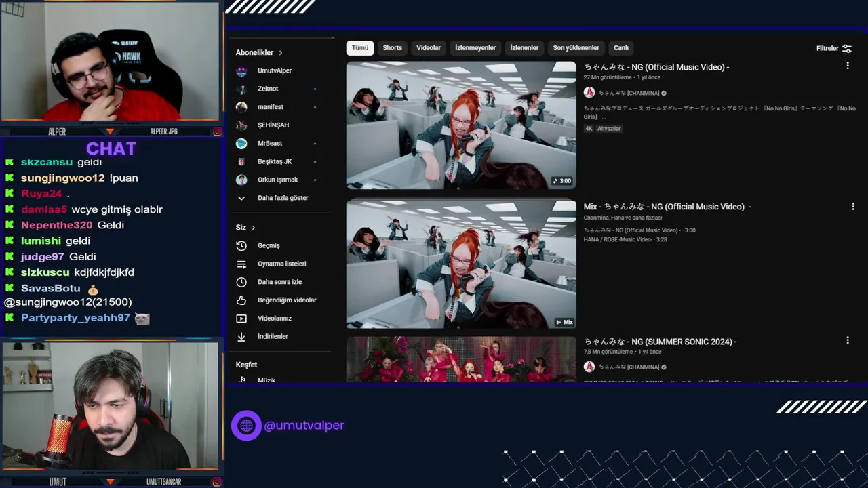Open ŞEHİNŞAH channel avatar in subscriptions

point(241,125)
